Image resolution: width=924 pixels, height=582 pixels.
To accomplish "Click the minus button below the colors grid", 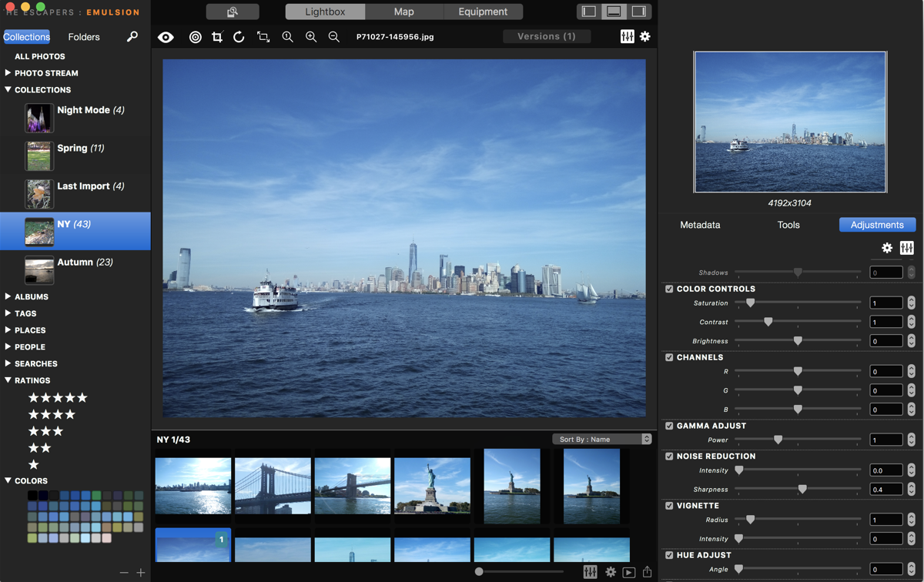I will pos(124,573).
